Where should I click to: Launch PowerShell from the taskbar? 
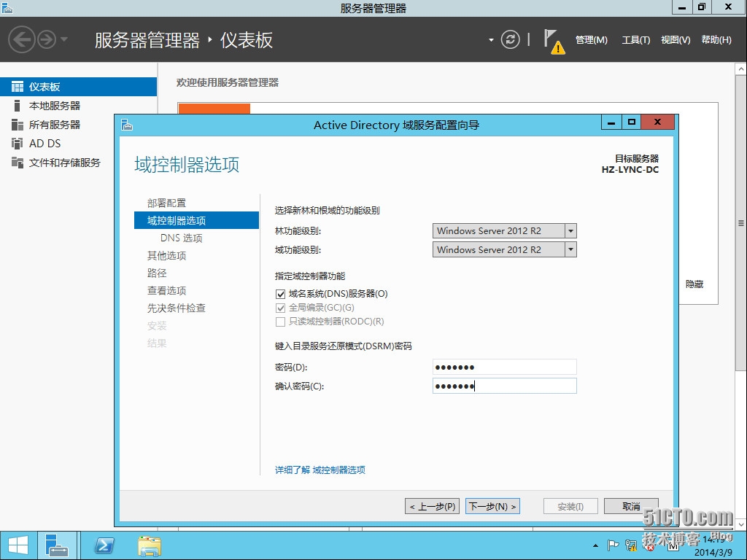104,545
